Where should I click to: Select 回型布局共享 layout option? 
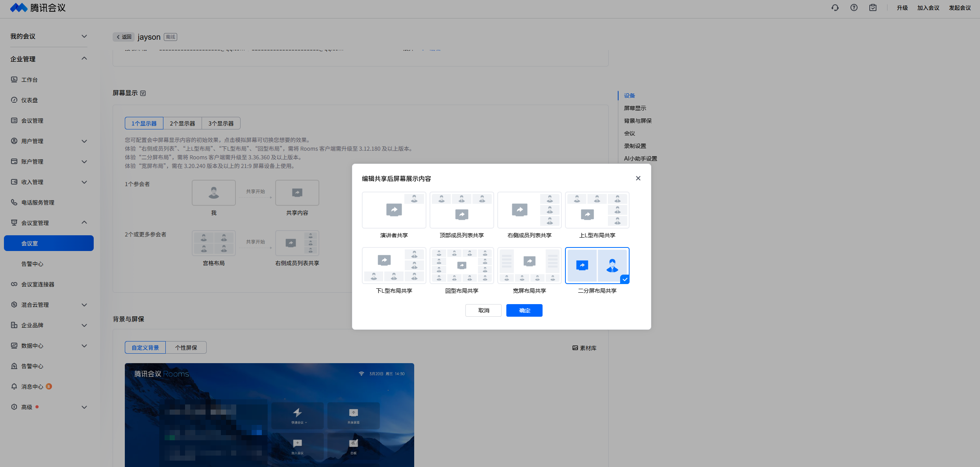[x=461, y=266]
